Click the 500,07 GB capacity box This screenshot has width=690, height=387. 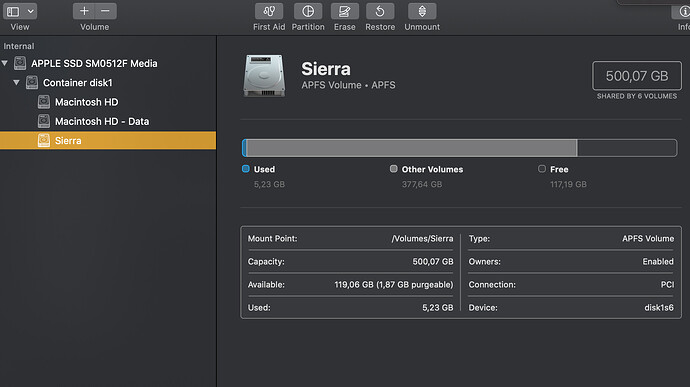637,76
